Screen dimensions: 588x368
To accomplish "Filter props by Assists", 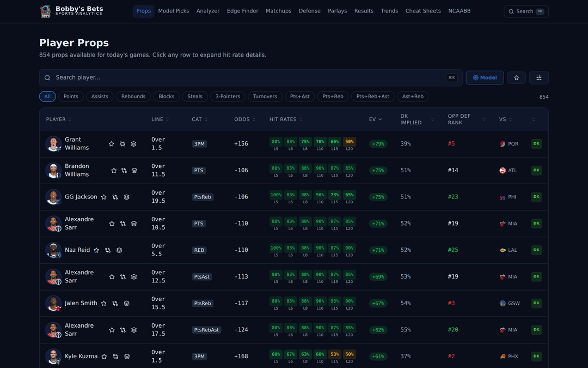I will tap(100, 96).
